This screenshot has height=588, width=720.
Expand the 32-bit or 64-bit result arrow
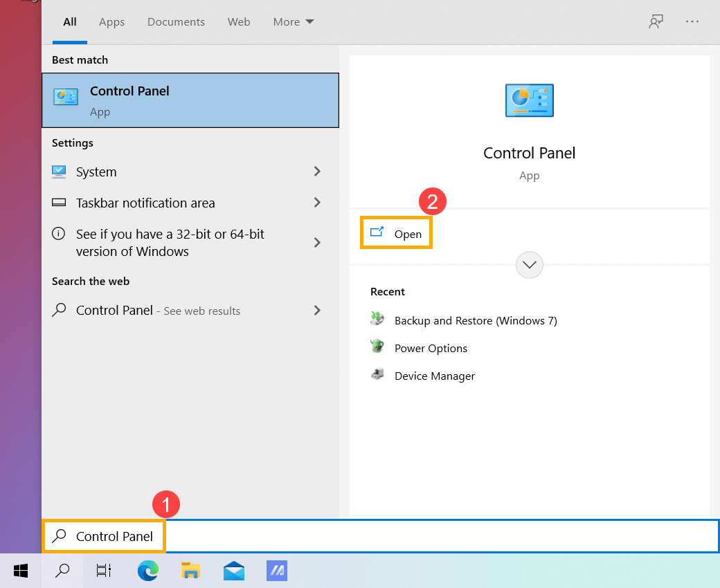(x=317, y=243)
